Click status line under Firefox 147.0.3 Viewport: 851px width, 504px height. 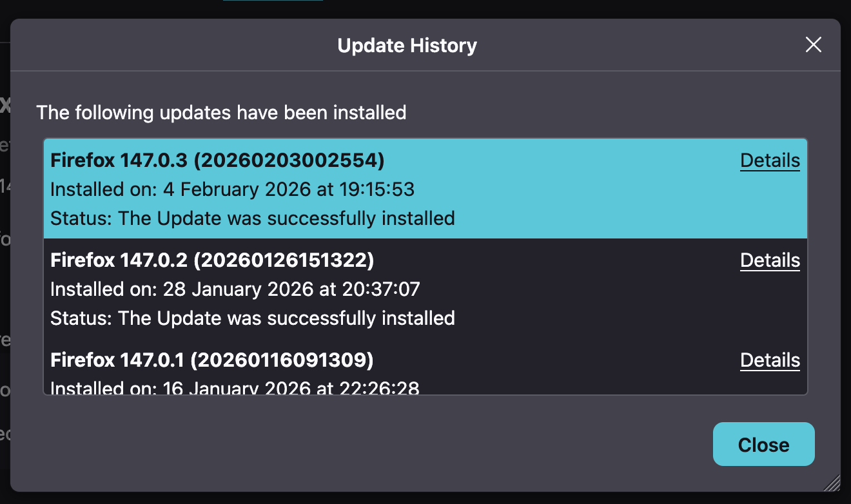[253, 218]
